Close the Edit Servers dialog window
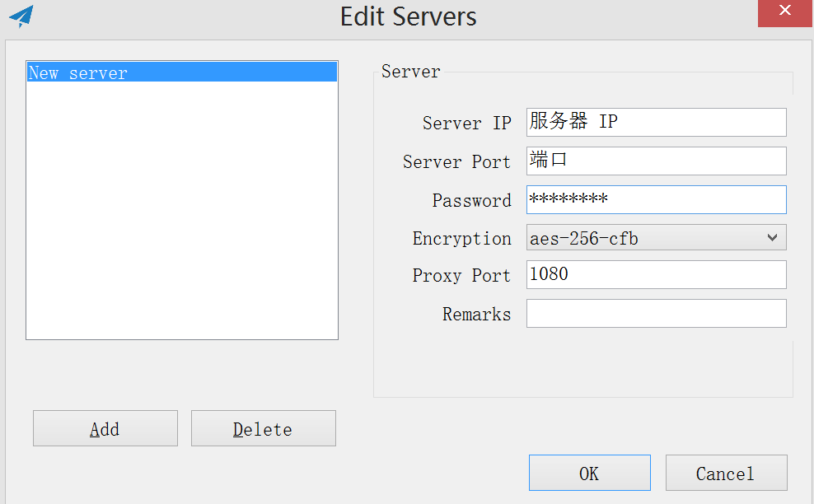 point(784,14)
